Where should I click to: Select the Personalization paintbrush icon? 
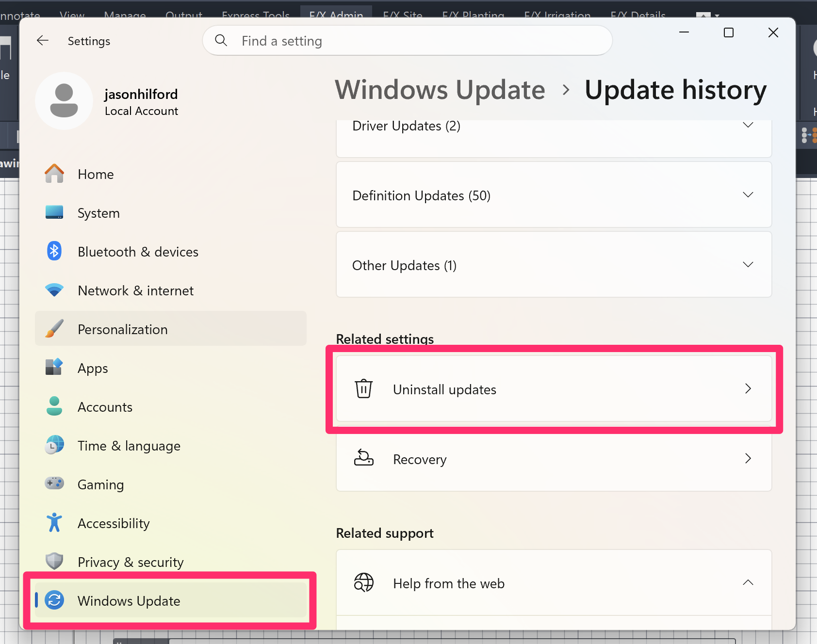(x=54, y=329)
